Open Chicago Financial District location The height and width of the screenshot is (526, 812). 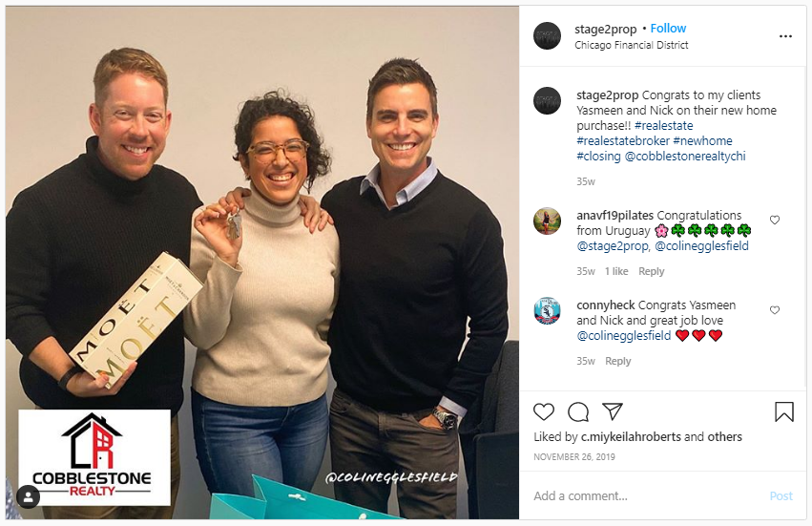click(632, 45)
